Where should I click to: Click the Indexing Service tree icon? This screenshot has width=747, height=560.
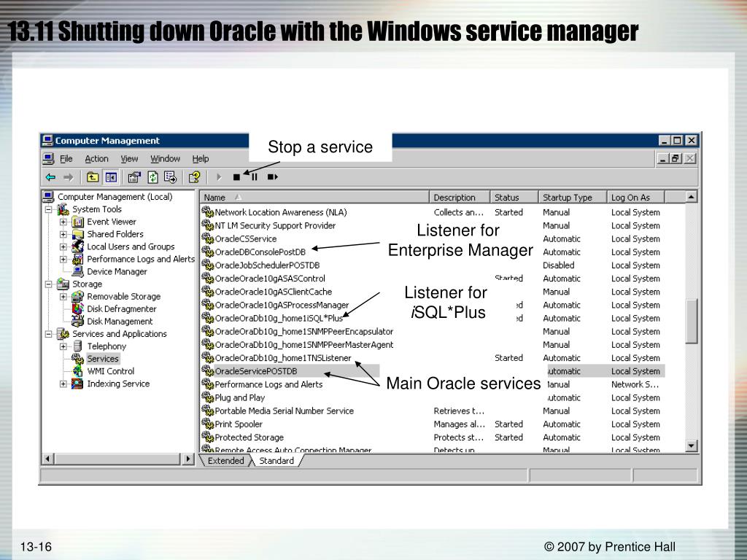(77, 384)
